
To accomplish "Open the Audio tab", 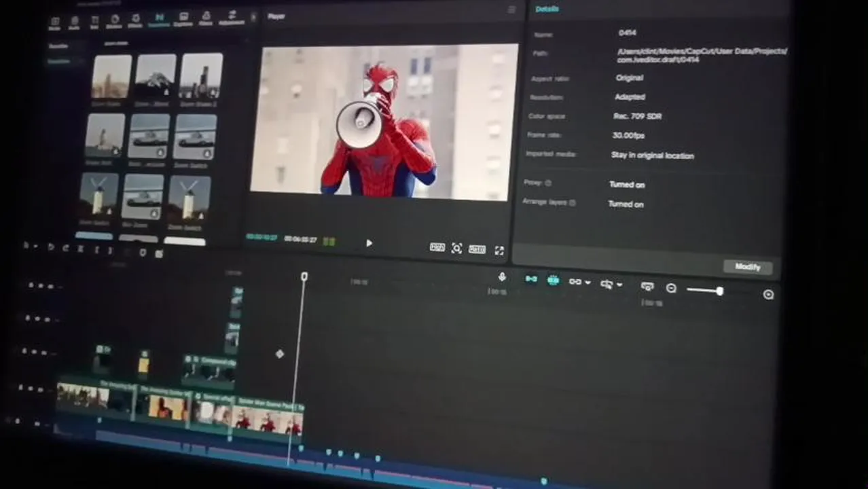I will click(x=74, y=23).
